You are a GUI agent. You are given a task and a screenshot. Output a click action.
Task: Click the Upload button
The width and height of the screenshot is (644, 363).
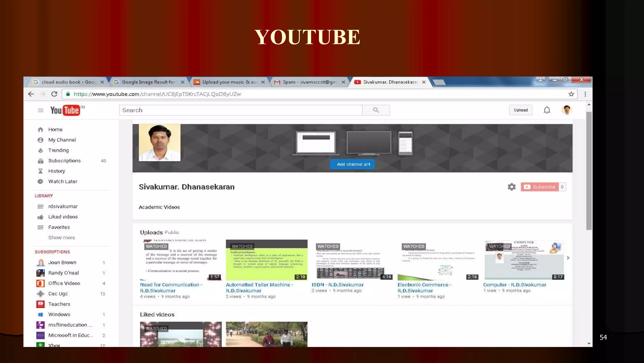[521, 110]
